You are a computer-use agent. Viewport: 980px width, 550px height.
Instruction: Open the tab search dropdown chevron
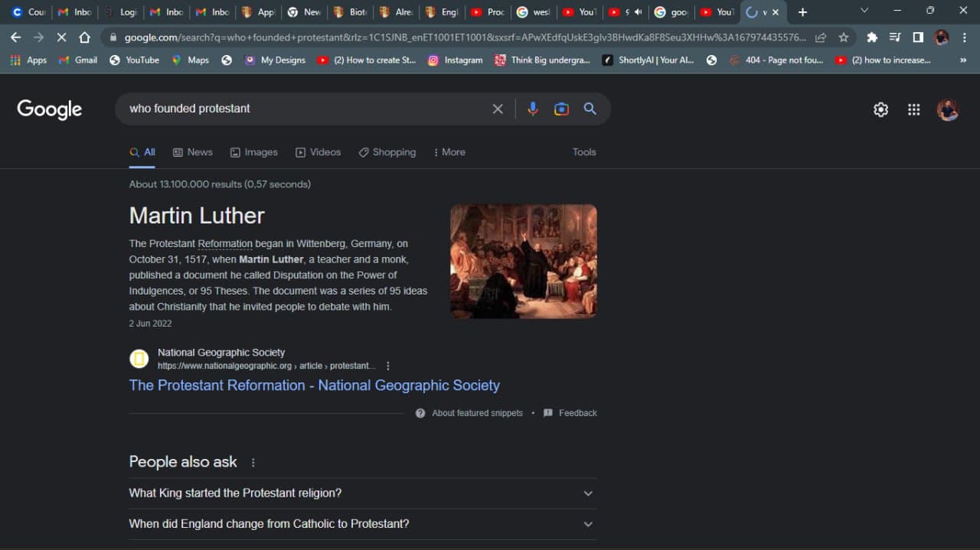coord(864,11)
